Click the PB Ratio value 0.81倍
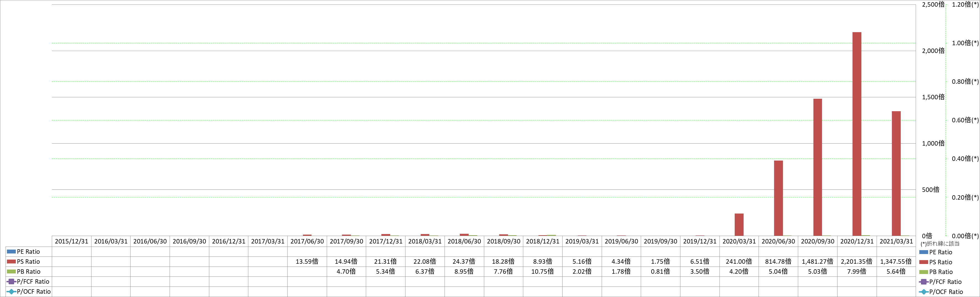Viewport: 980px width, 297px height. tap(660, 271)
